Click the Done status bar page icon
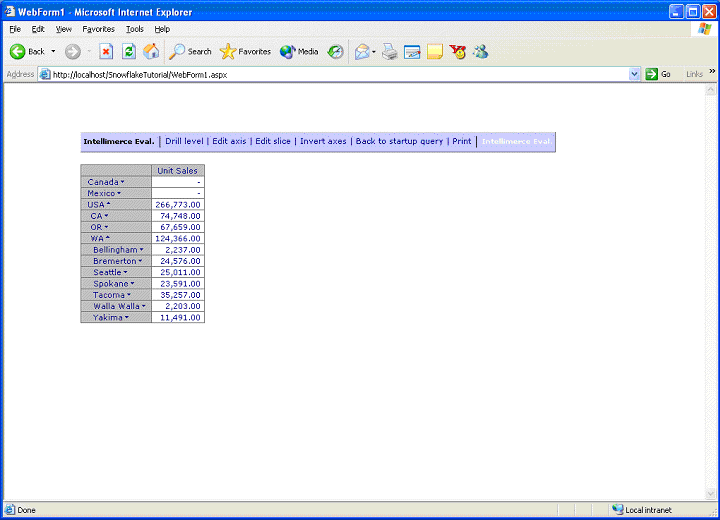Viewport: 720px width, 520px height. (10, 509)
